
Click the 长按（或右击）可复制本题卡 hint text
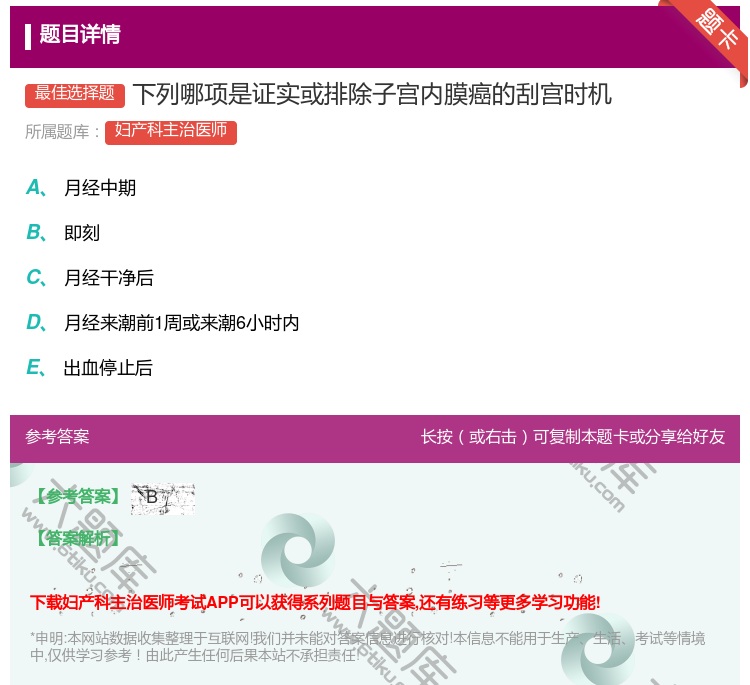573,436
